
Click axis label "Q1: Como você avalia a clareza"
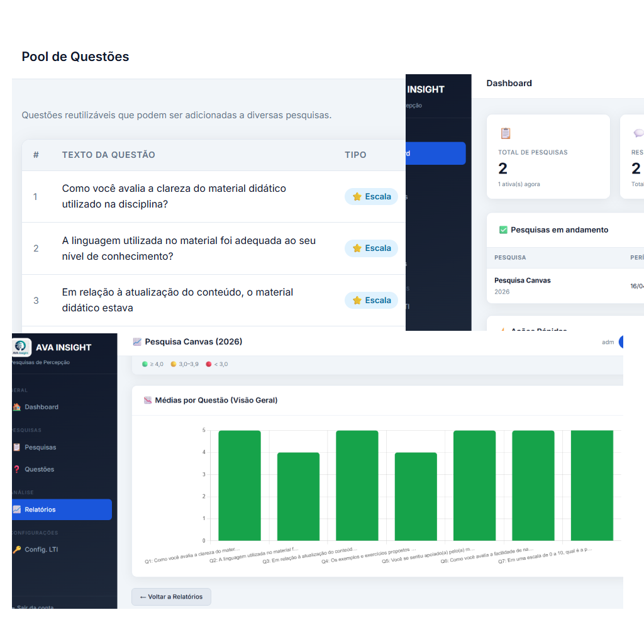[x=192, y=555]
